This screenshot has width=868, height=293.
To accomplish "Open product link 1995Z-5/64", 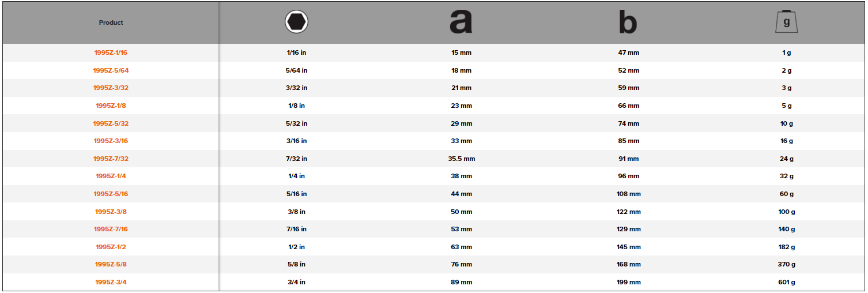I will click(x=111, y=70).
